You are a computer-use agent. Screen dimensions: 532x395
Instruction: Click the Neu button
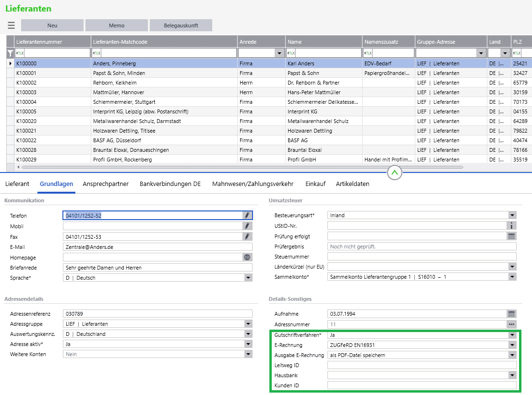[52, 25]
